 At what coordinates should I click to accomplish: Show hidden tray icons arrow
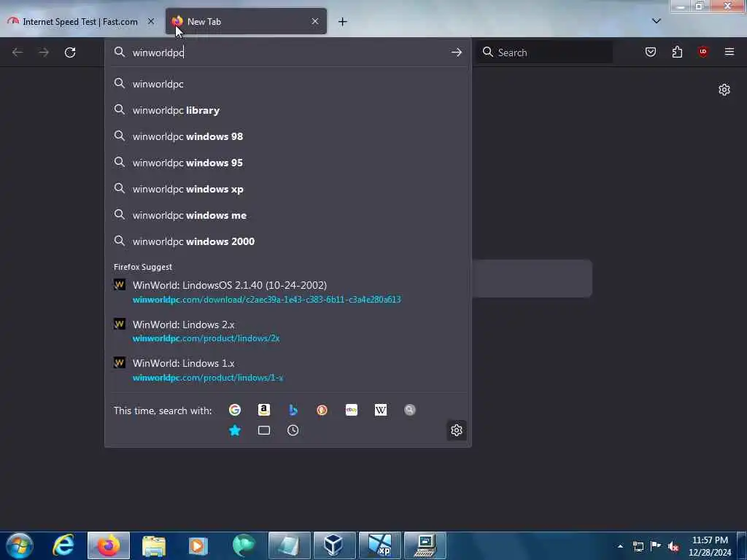[620, 546]
